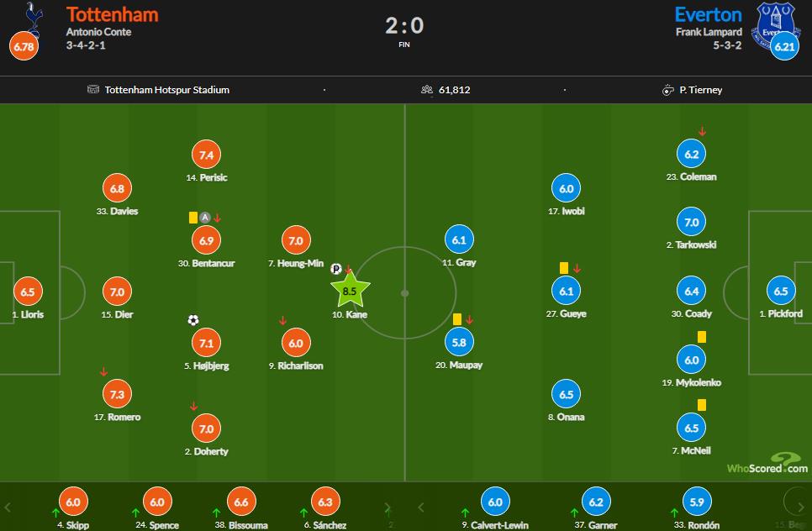812x531 pixels.
Task: Open the Tottenham team name link
Action: coord(112,14)
